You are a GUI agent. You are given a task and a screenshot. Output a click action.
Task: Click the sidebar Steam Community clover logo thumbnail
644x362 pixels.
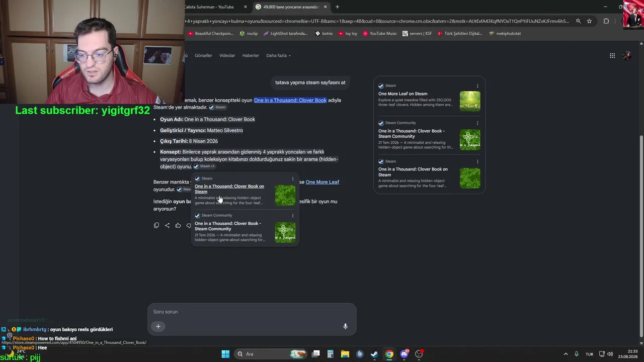(x=470, y=140)
